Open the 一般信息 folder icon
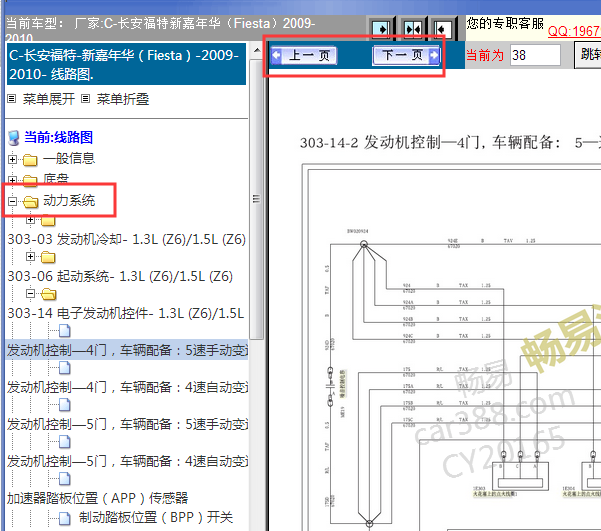 pyautogui.click(x=30, y=160)
